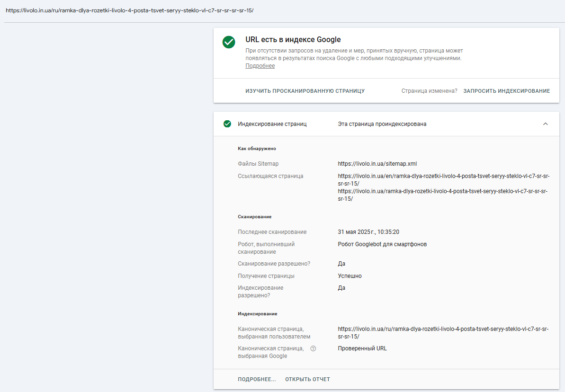Click the /en/ referring page URL
The image size is (565, 392).
(x=444, y=180)
